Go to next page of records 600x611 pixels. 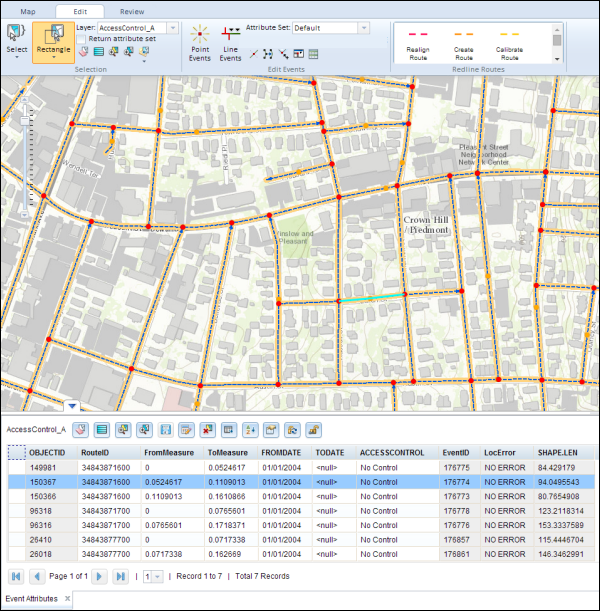pyautogui.click(x=98, y=577)
